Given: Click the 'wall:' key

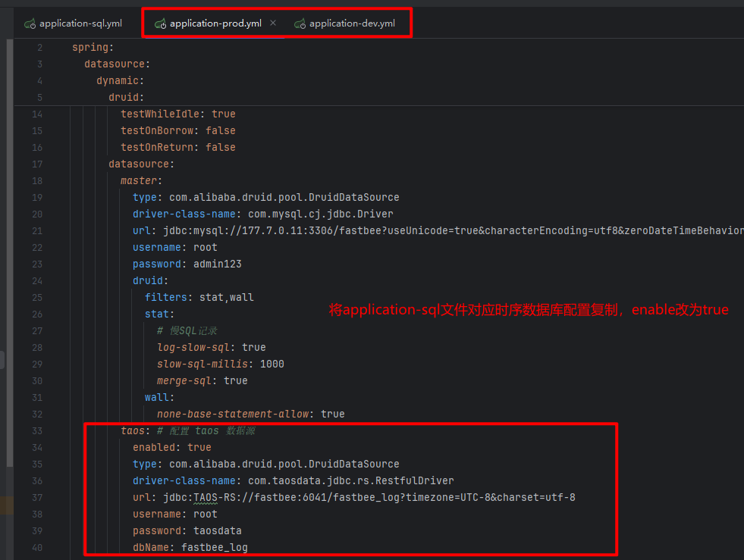Looking at the screenshot, I should point(159,397).
